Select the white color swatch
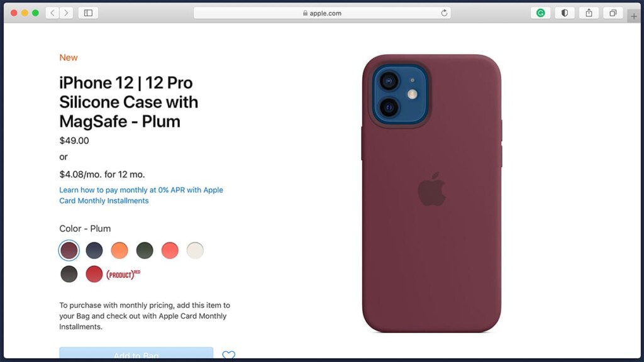 click(x=195, y=250)
